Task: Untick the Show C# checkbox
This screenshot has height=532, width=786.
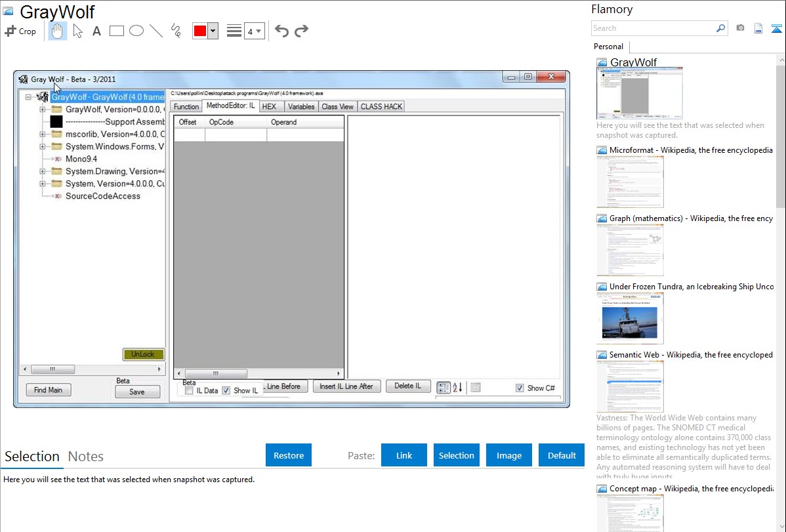Action: (520, 388)
